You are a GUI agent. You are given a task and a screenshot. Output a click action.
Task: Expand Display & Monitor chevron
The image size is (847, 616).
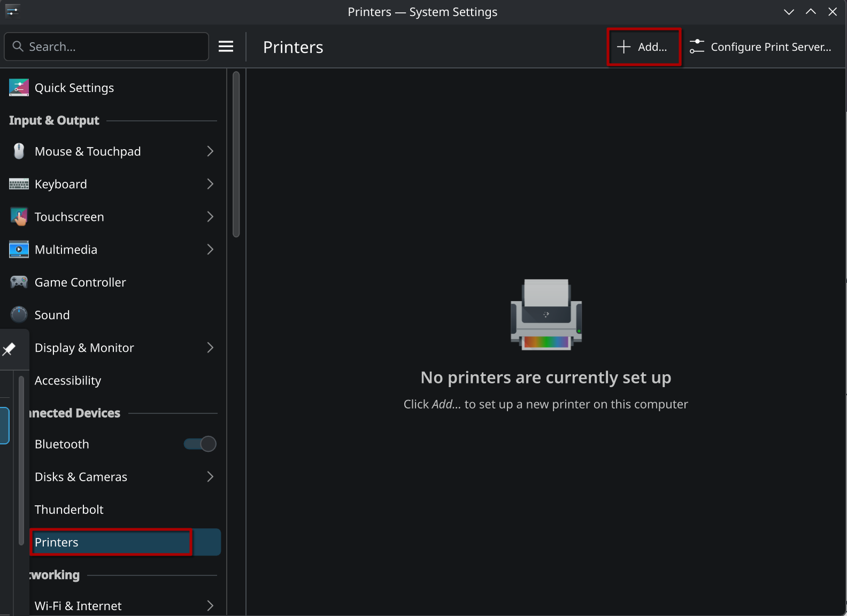point(210,348)
